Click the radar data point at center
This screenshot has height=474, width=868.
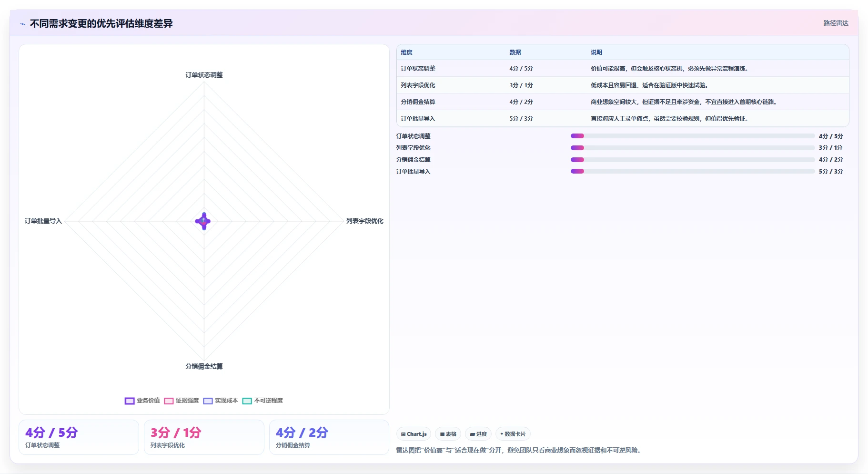203,221
